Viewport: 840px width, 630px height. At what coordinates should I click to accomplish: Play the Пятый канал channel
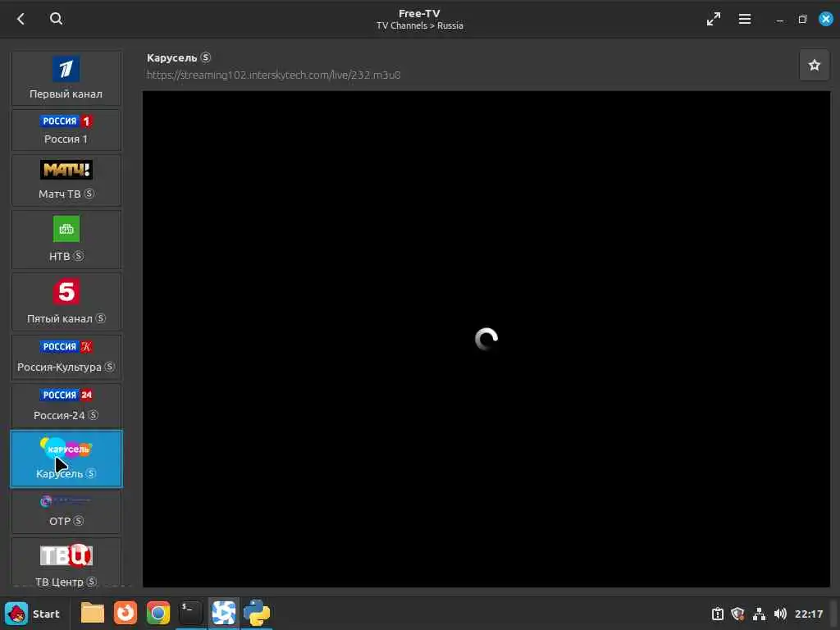pos(66,302)
